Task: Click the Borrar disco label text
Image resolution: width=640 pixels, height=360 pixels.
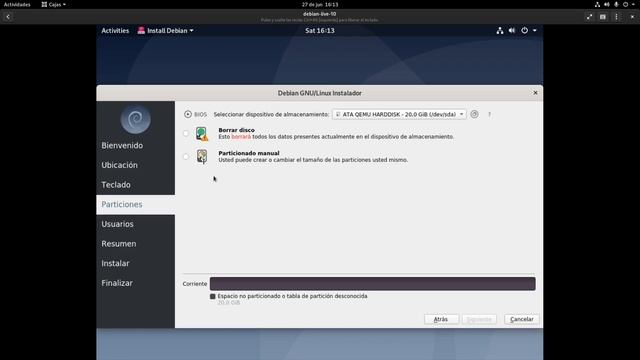Action: click(x=236, y=130)
